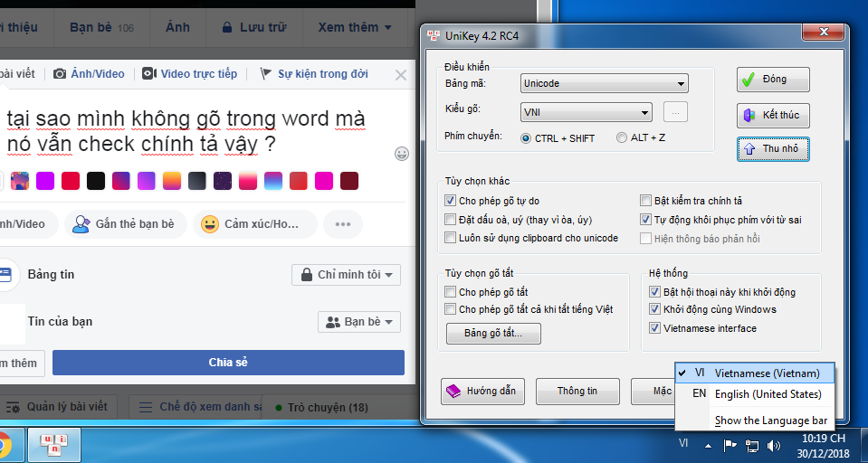Image resolution: width=868 pixels, height=463 pixels.
Task: Click the Video trực tiếp camera icon
Action: point(149,73)
